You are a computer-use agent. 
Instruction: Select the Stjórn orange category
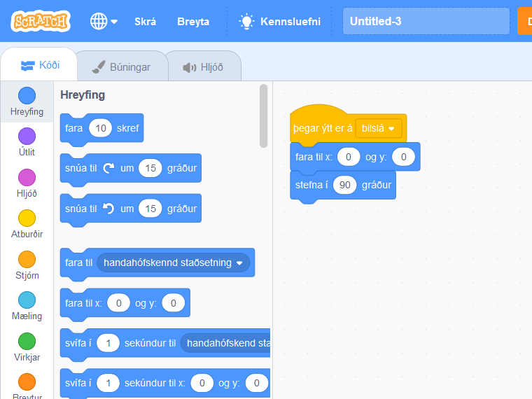coord(27,265)
